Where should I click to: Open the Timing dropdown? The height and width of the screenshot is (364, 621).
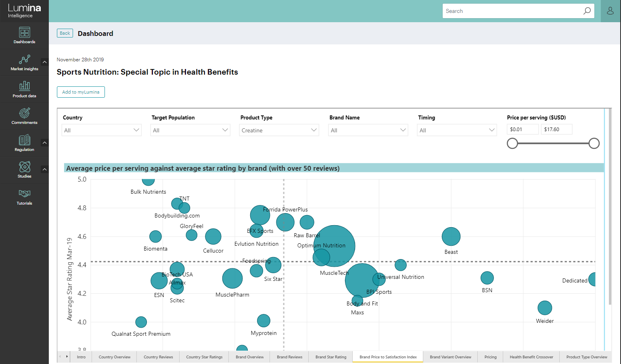(x=457, y=130)
